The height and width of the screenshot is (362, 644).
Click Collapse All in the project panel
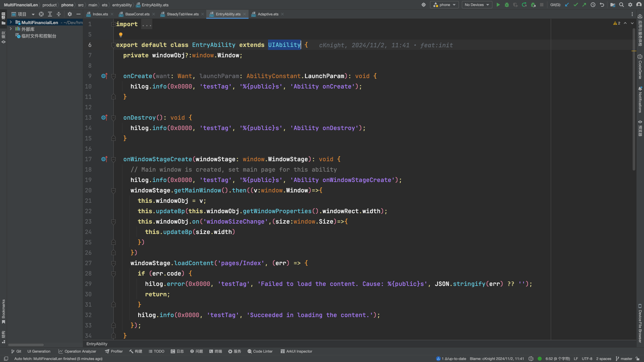click(x=59, y=14)
